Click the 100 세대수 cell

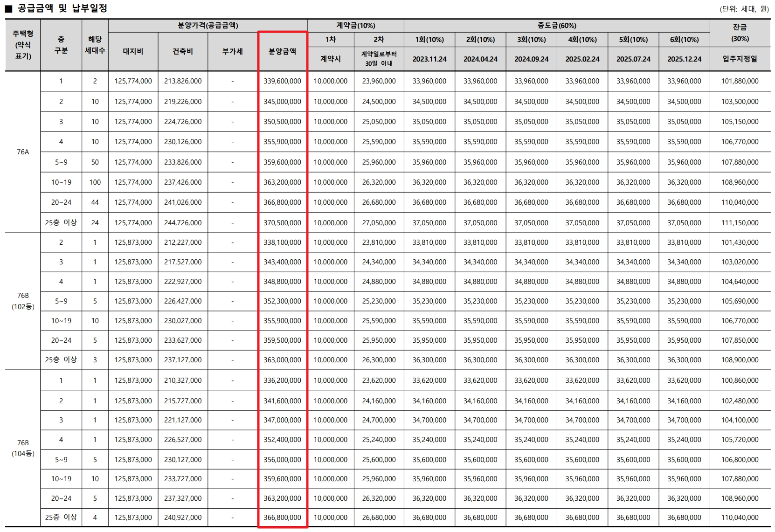(95, 182)
